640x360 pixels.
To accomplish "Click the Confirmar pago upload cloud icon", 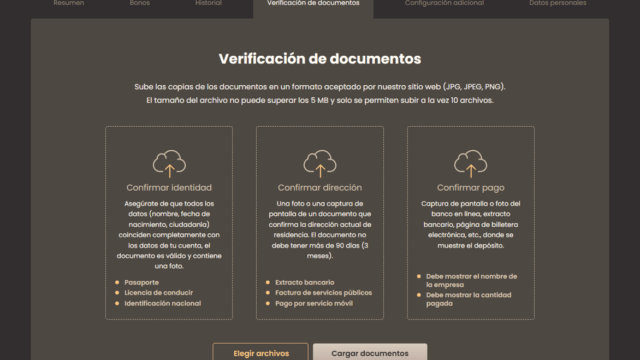I will click(x=471, y=164).
